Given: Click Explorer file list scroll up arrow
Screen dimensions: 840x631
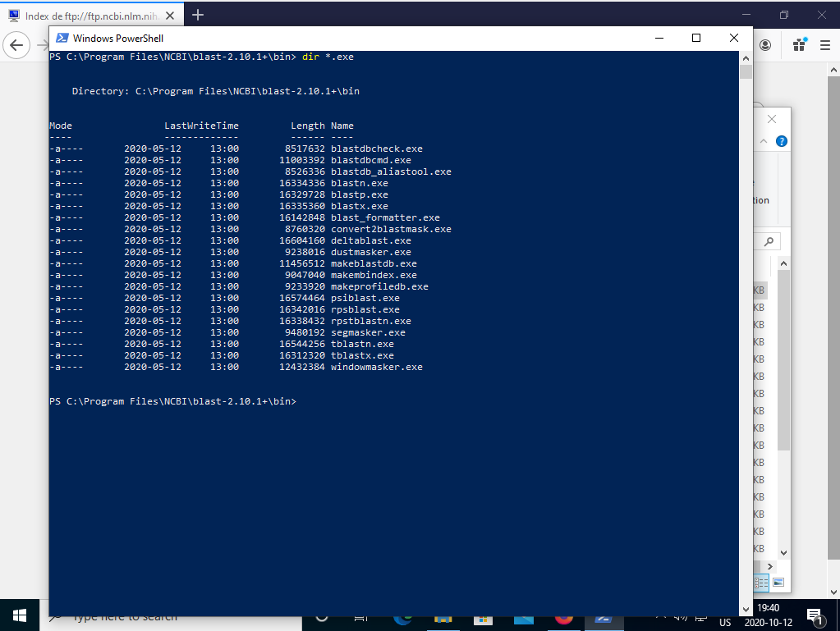Looking at the screenshot, I should [x=783, y=263].
